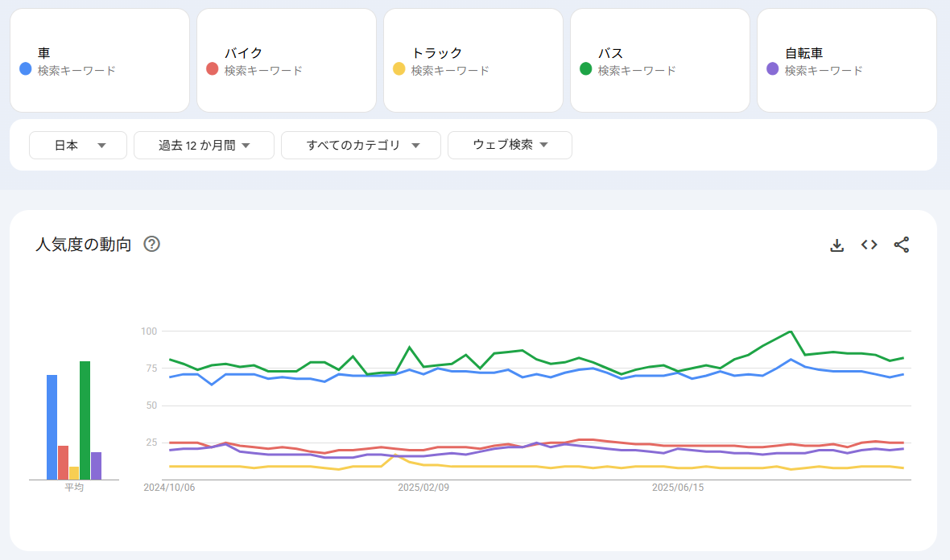
Task: Open help icon beside 人気度の動向
Action: click(151, 245)
